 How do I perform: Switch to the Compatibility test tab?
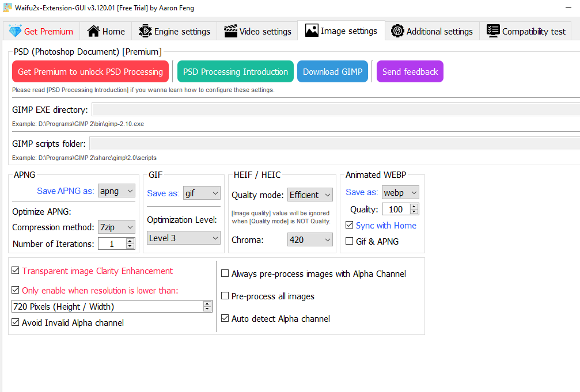pyautogui.click(x=526, y=32)
